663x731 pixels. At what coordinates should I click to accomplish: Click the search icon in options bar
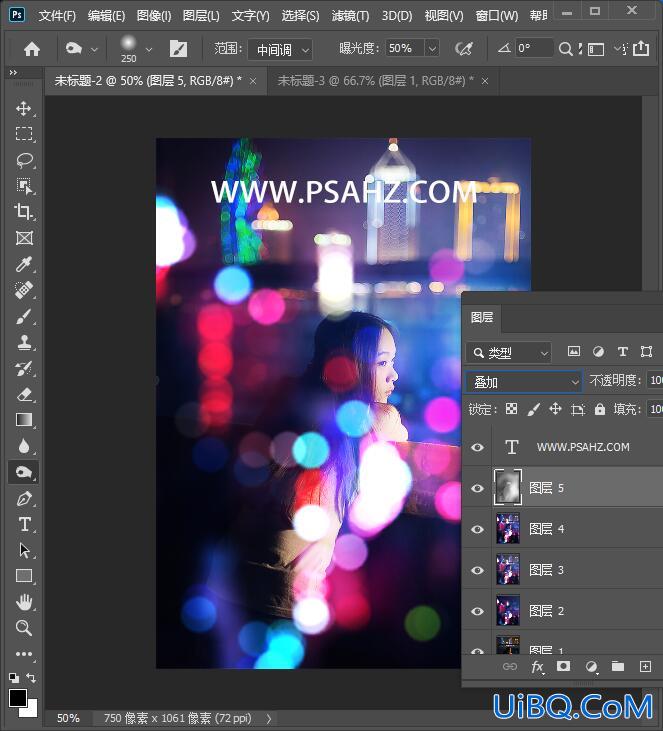(565, 48)
